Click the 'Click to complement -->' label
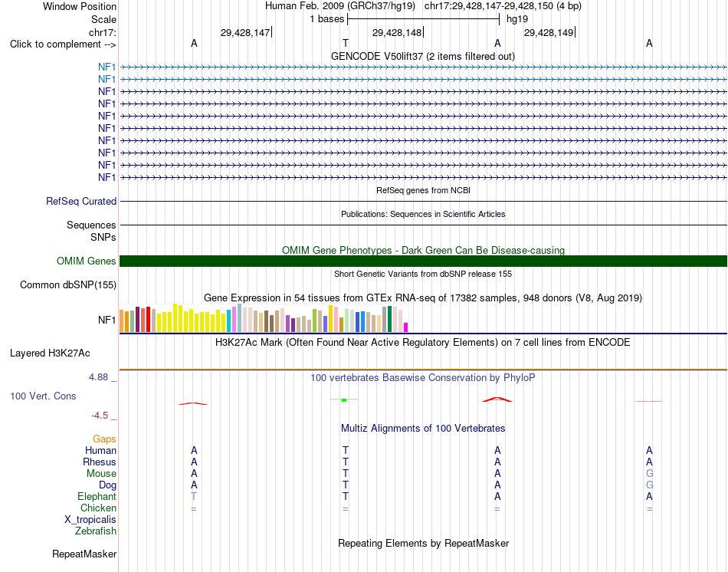 pos(63,44)
